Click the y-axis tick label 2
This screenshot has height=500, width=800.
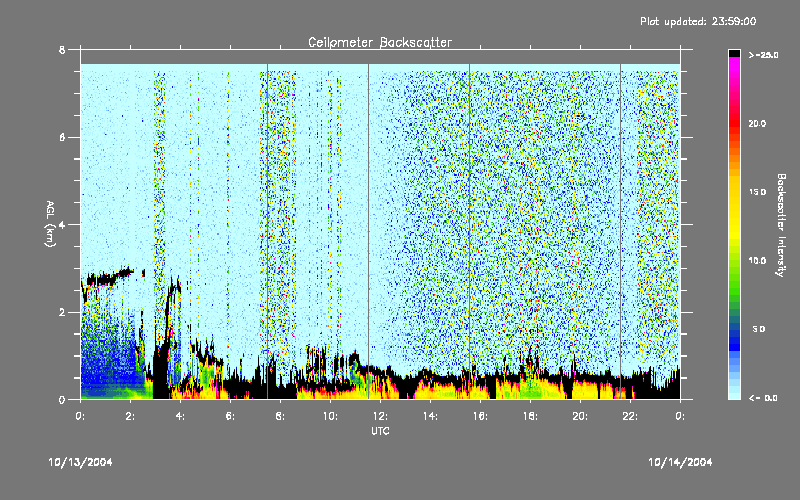tap(62, 312)
